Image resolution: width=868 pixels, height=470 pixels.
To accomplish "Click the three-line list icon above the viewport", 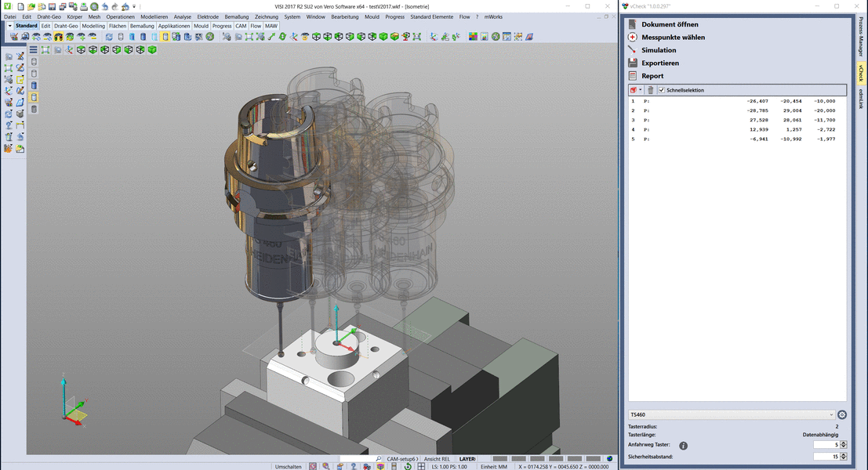I will (x=33, y=50).
